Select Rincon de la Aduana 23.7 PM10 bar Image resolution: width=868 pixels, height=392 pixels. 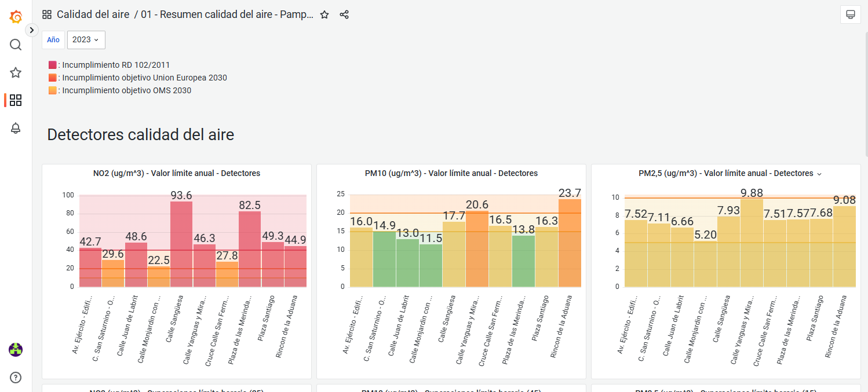[570, 243]
